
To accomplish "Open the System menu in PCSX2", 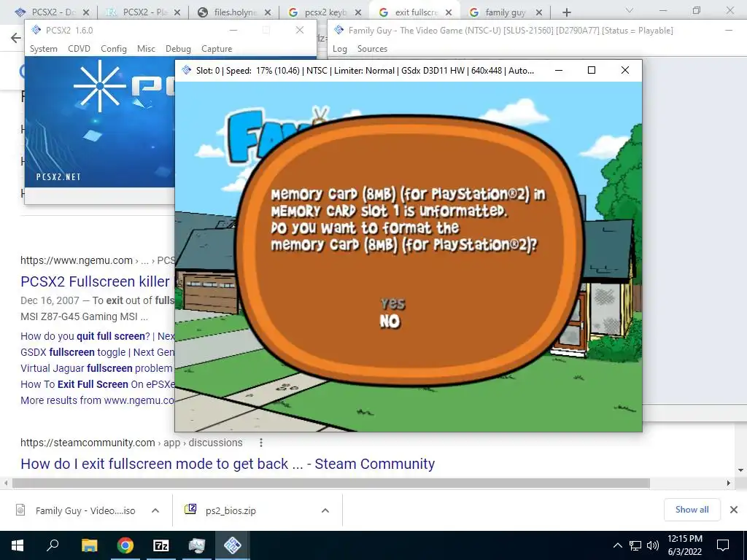I will (x=43, y=49).
